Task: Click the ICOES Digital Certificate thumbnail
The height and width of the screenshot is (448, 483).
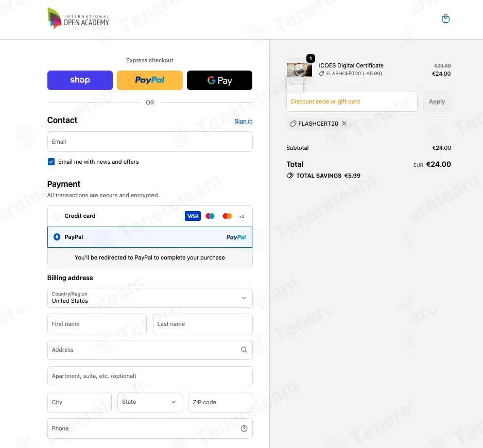Action: point(299,70)
